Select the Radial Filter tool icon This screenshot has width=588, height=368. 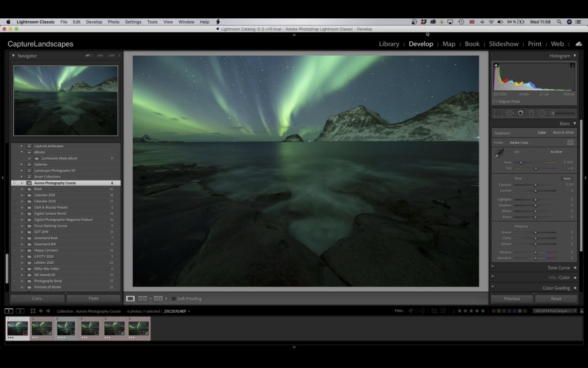coord(542,113)
